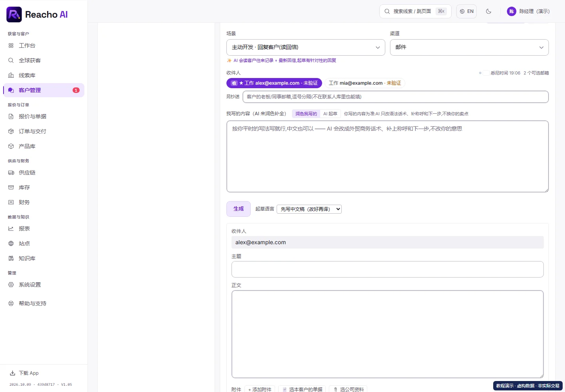The image size is (565, 392).
Task: Switch to the AI 起草 tab
Action: click(330, 114)
